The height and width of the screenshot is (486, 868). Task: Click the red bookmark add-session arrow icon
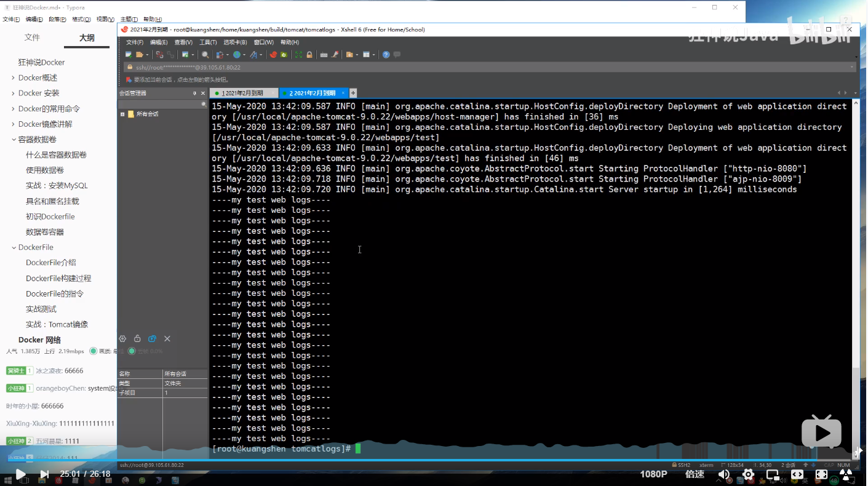[129, 79]
